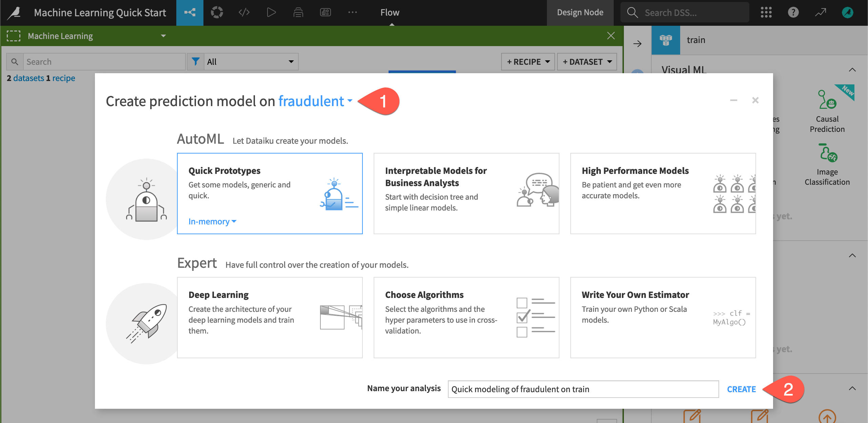Click the flow zone dashed square icon
Screen dimensions: 868x423
tap(14, 36)
